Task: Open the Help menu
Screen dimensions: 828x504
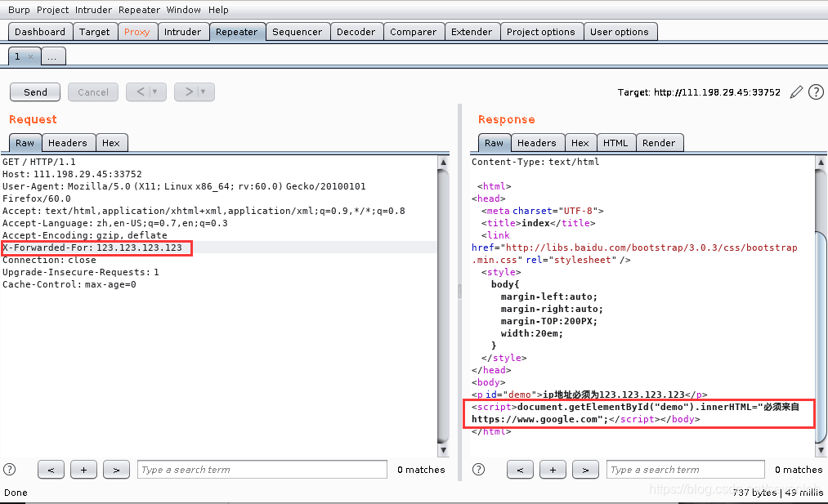Action: 218,10
